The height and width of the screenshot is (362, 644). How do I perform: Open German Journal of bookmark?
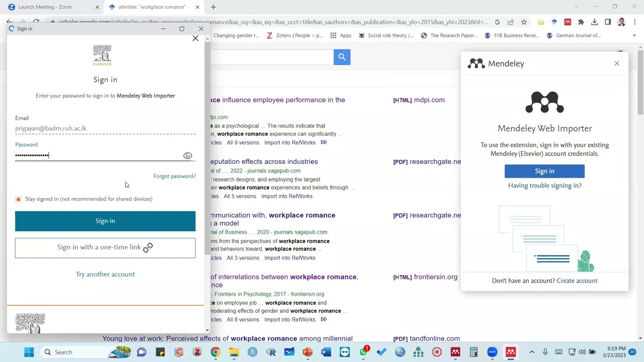574,36
